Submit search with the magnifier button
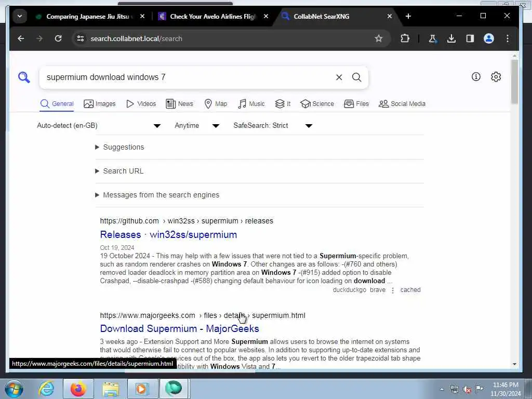The image size is (532, 399). [356, 77]
